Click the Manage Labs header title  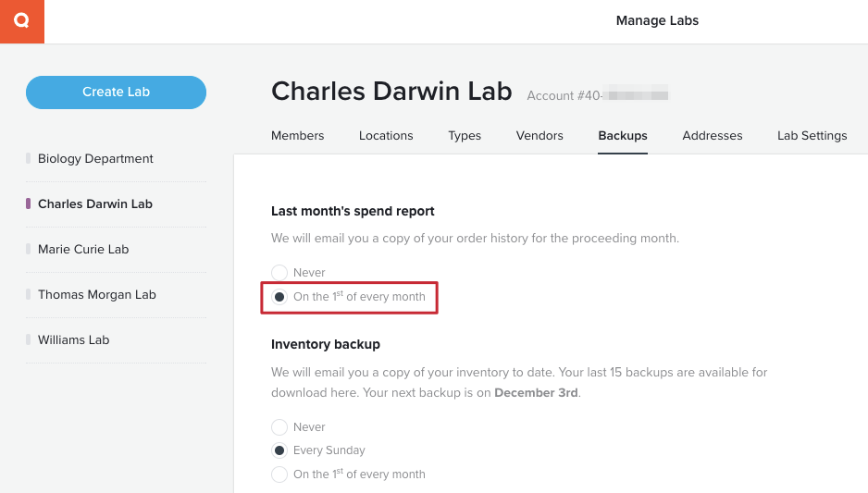pyautogui.click(x=657, y=20)
